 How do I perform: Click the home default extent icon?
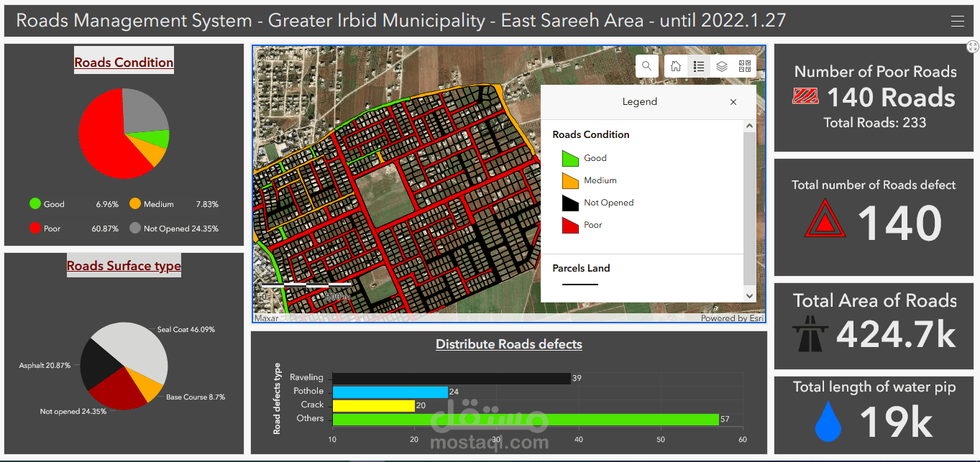click(675, 65)
